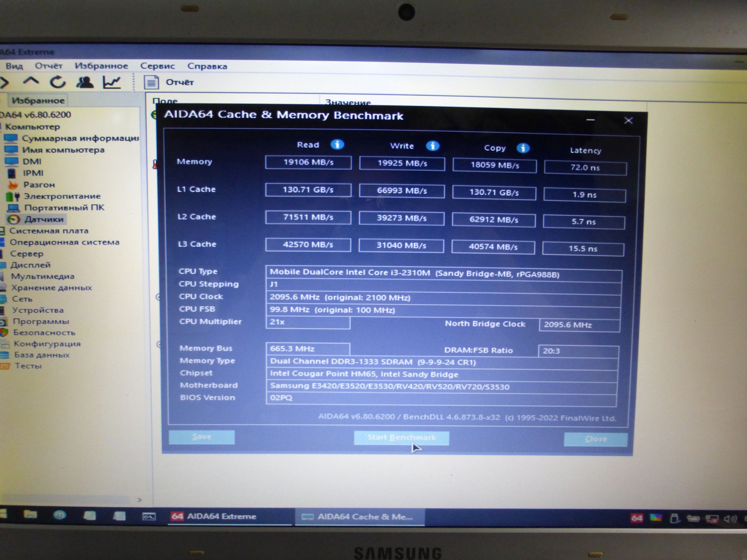747x560 pixels.
Task: Click the Write info icon
Action: click(432, 146)
